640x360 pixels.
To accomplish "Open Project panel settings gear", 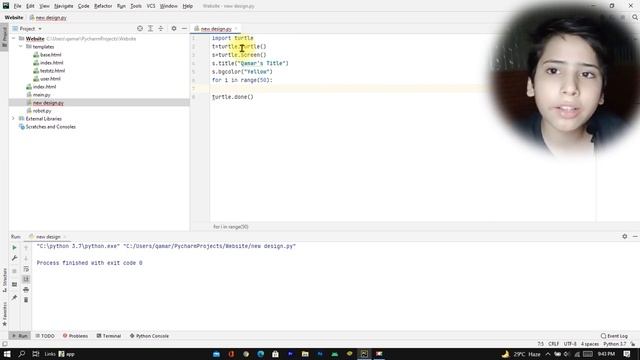I will pos(174,29).
